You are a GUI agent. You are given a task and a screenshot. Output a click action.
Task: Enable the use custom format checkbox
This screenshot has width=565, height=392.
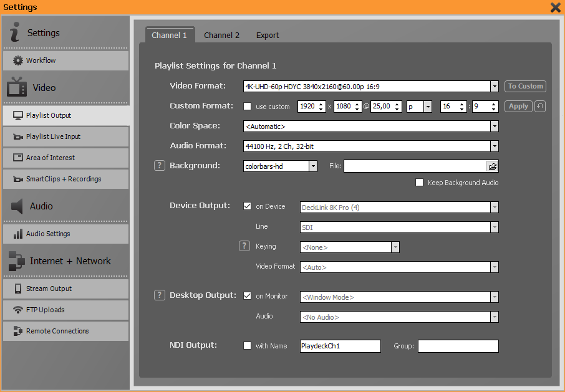click(247, 106)
